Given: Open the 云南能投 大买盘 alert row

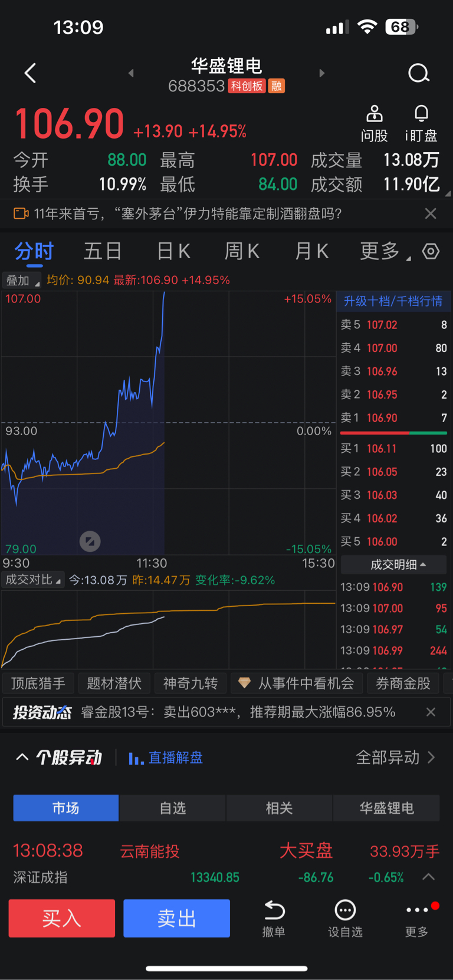Looking at the screenshot, I should (x=226, y=851).
